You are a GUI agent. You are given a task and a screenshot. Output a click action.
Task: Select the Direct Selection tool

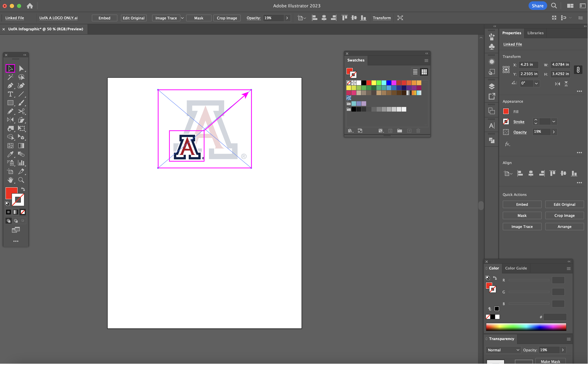pyautogui.click(x=21, y=69)
